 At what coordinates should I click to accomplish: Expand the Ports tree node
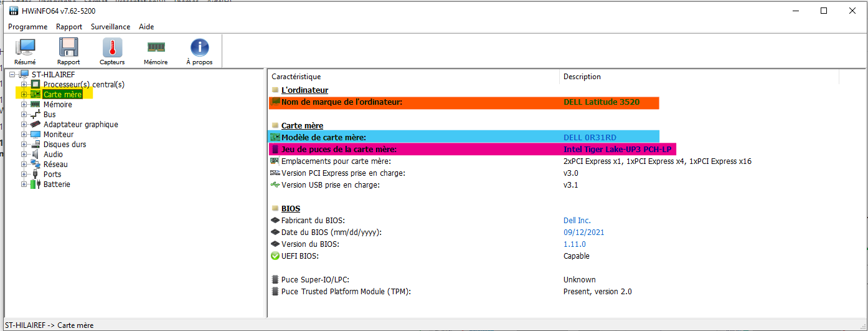pos(24,175)
